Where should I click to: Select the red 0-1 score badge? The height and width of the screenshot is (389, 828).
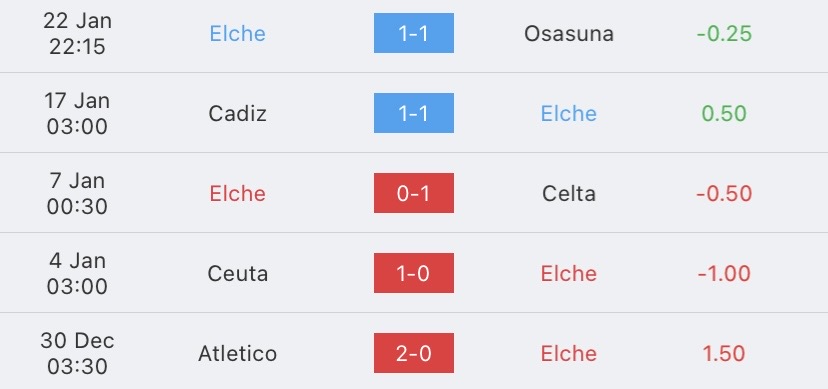coord(413,193)
